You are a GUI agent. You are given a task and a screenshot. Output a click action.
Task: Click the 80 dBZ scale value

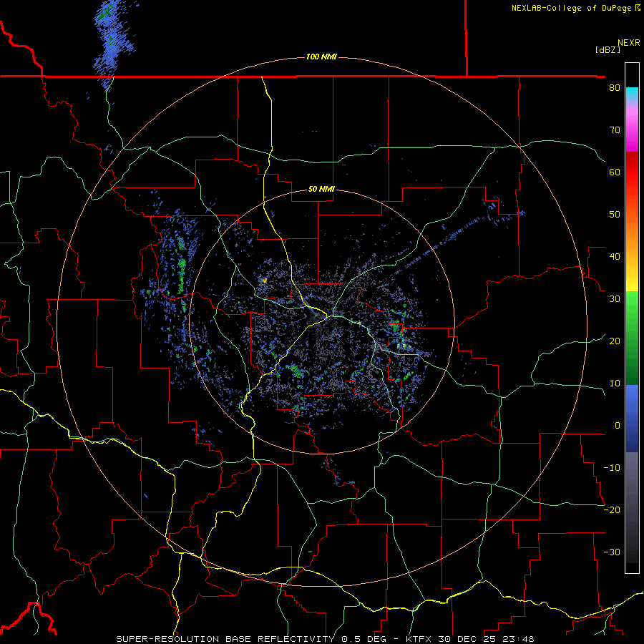[x=615, y=87]
